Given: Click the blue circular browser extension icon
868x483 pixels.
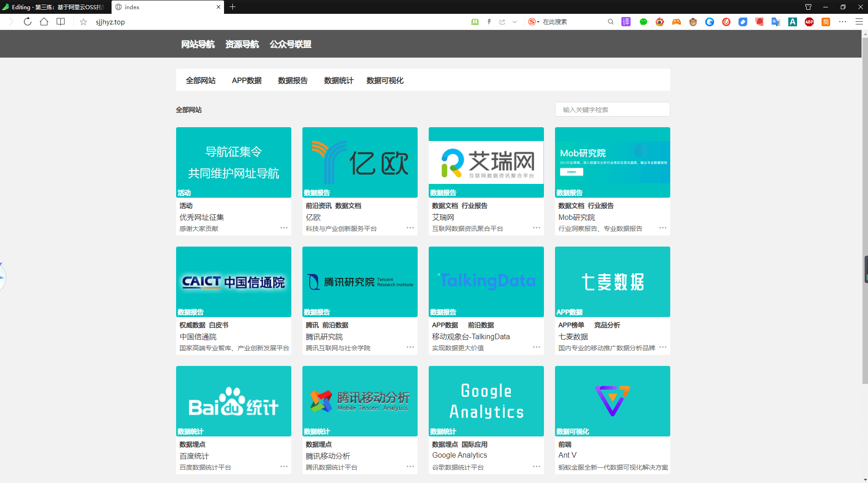Looking at the screenshot, I should pyautogui.click(x=710, y=22).
